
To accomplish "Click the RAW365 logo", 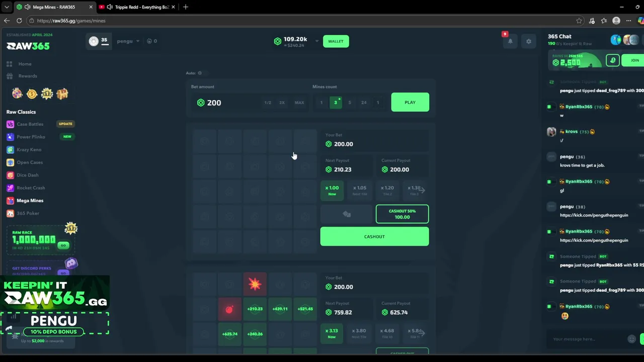I will [28, 46].
